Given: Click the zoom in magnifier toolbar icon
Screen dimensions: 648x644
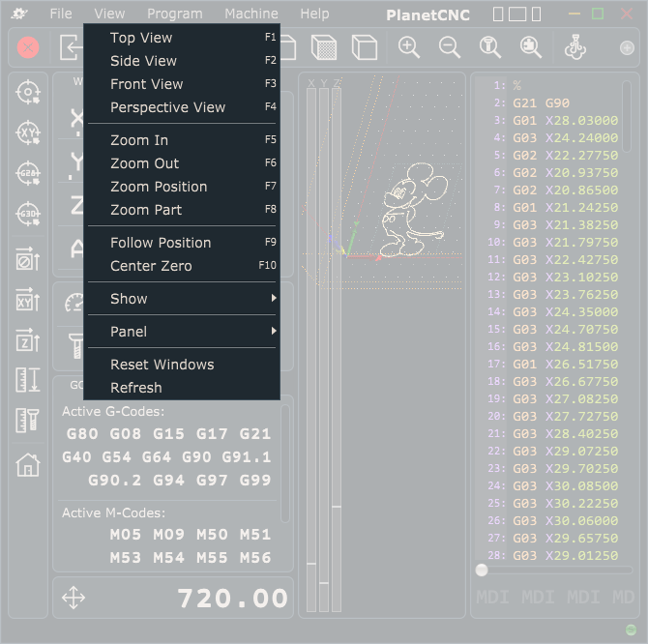Looking at the screenshot, I should [409, 47].
